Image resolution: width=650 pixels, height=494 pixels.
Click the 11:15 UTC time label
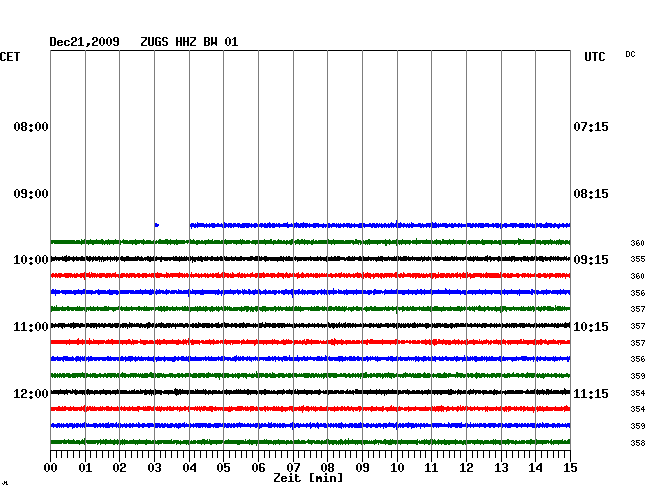(x=591, y=394)
